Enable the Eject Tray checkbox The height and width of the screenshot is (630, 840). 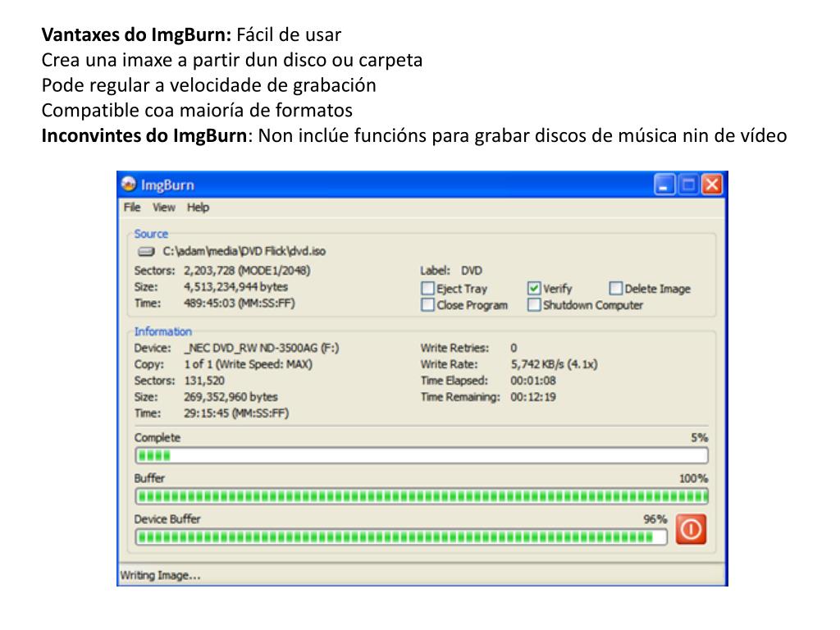click(427, 289)
